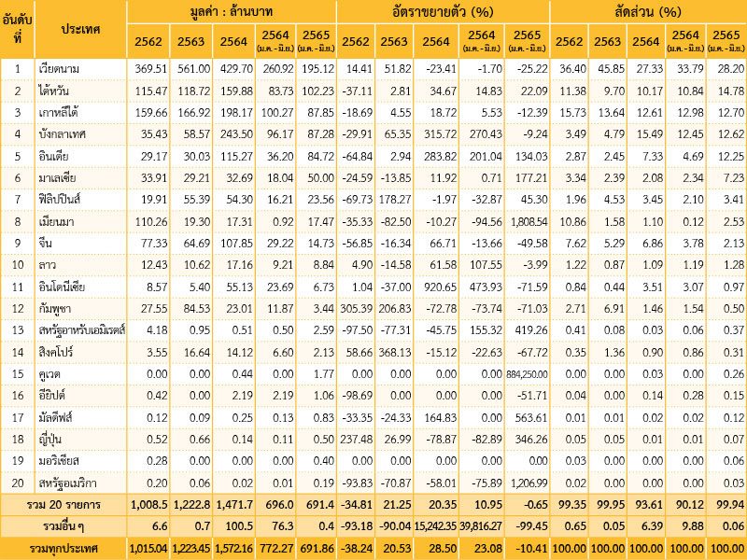Click the others growth rate 39,816.27
This screenshot has width=747, height=560.
(481, 526)
